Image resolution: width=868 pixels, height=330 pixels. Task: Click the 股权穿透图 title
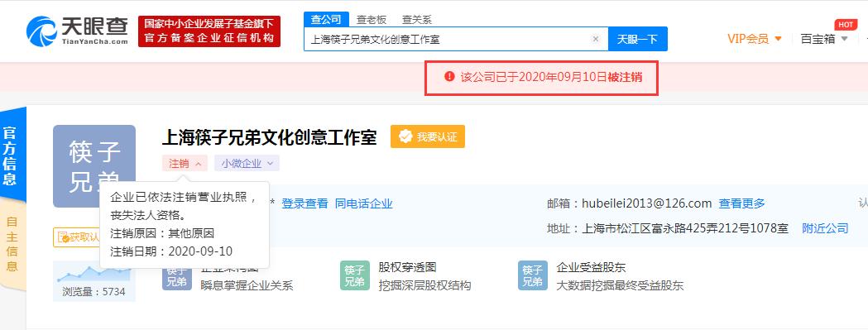point(407,267)
